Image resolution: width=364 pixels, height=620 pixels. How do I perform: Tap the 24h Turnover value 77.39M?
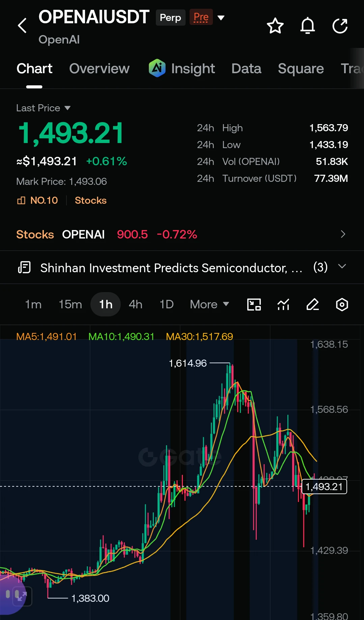[x=331, y=178]
